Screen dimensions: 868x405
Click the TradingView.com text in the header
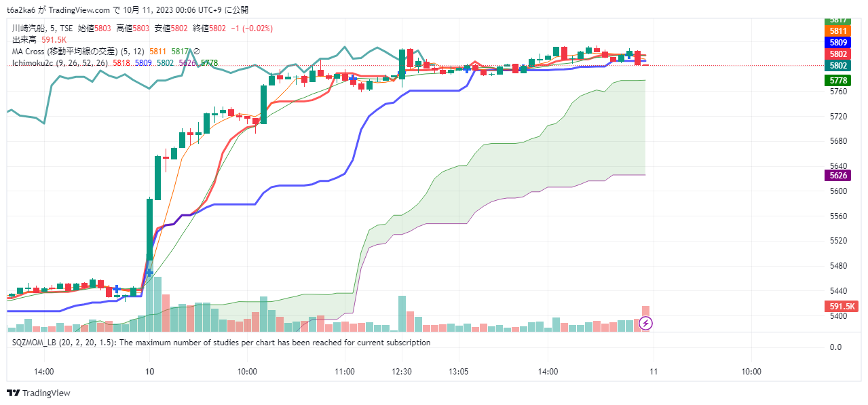point(84,10)
